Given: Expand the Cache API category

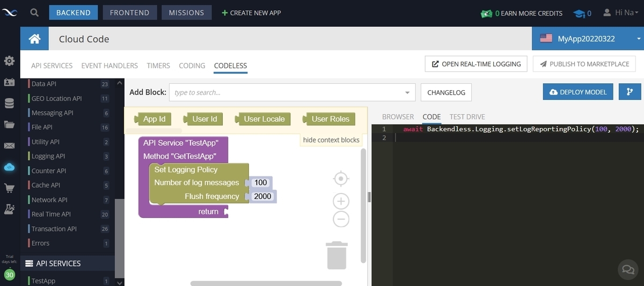Looking at the screenshot, I should click(69, 185).
